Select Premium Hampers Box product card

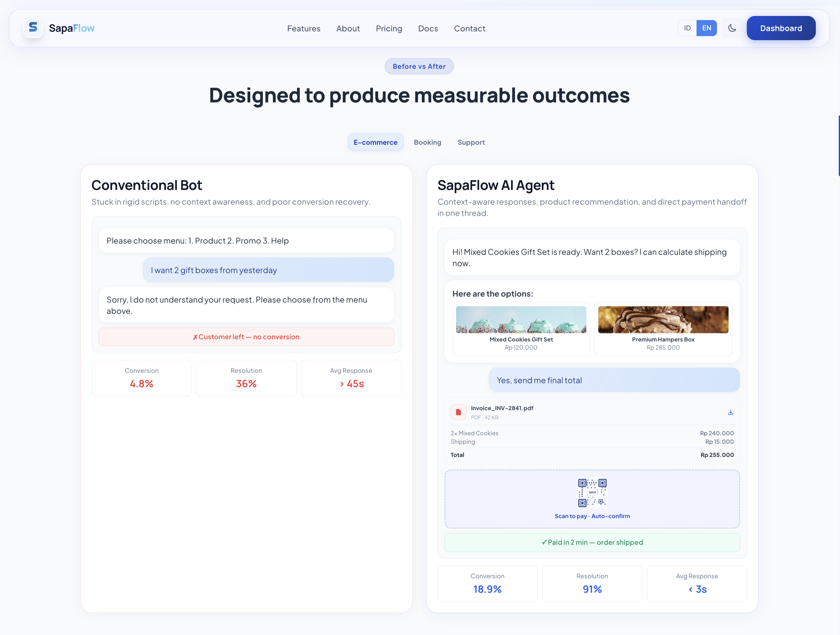pyautogui.click(x=663, y=329)
